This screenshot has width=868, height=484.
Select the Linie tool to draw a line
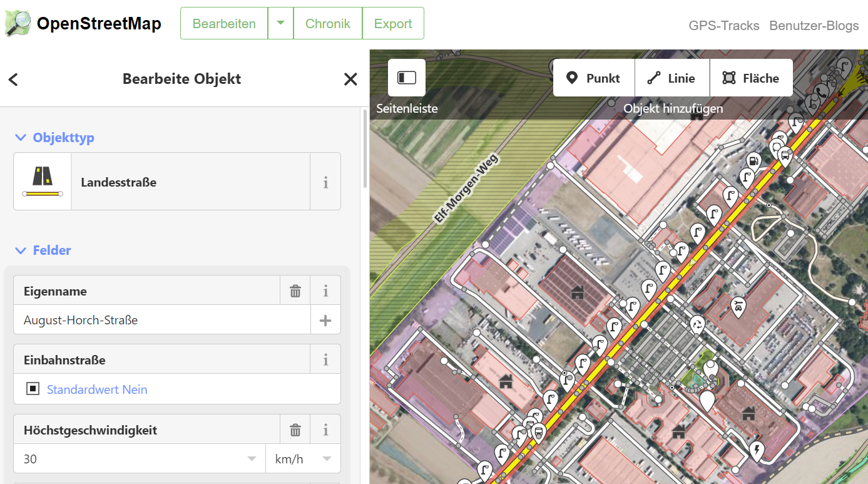(x=672, y=78)
